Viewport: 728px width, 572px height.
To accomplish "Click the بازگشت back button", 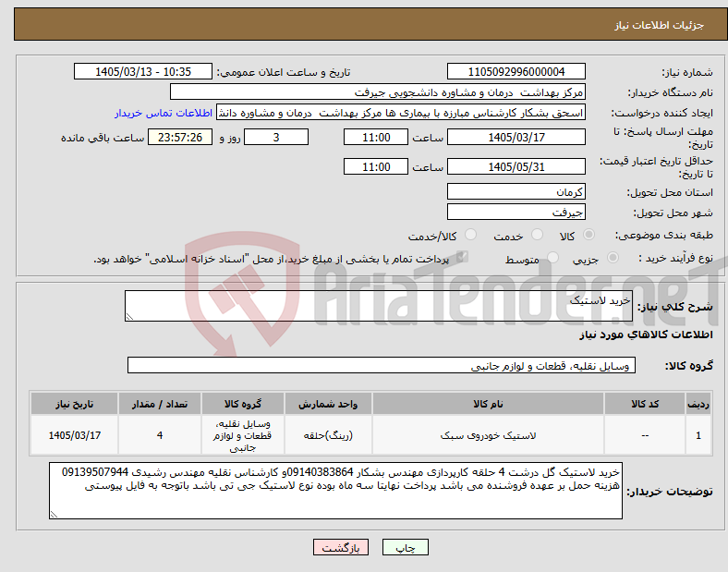I will click(341, 547).
